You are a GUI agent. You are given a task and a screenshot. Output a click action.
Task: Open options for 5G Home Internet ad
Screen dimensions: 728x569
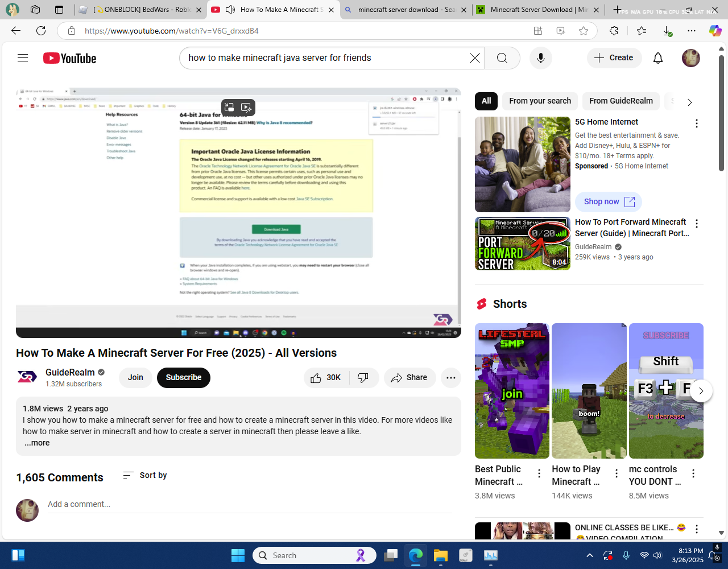click(696, 123)
